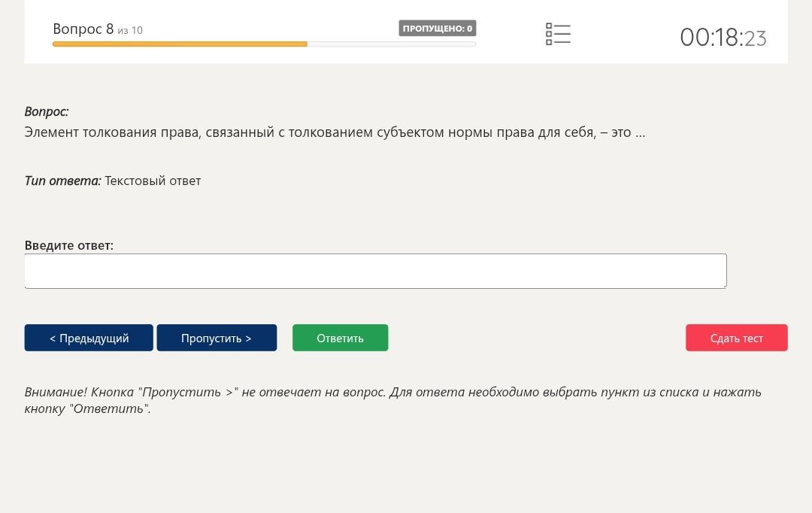Select the question text about толкования права
The height and width of the screenshot is (513, 812).
click(x=335, y=132)
